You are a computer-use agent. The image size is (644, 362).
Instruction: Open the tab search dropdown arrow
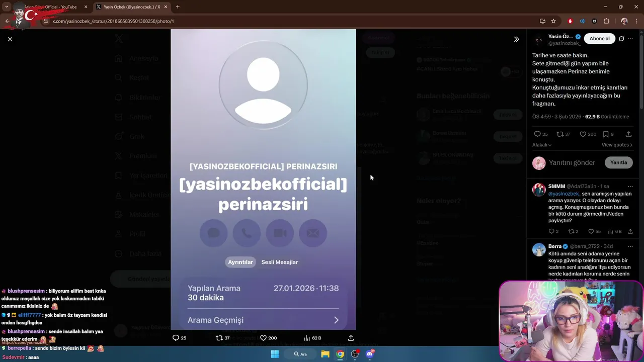(x=7, y=7)
